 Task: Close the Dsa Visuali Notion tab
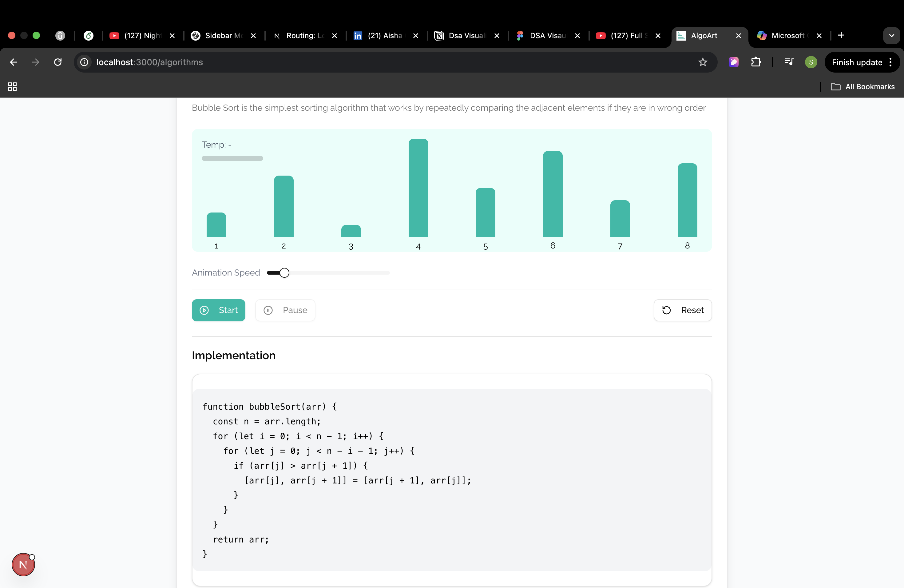coord(497,36)
